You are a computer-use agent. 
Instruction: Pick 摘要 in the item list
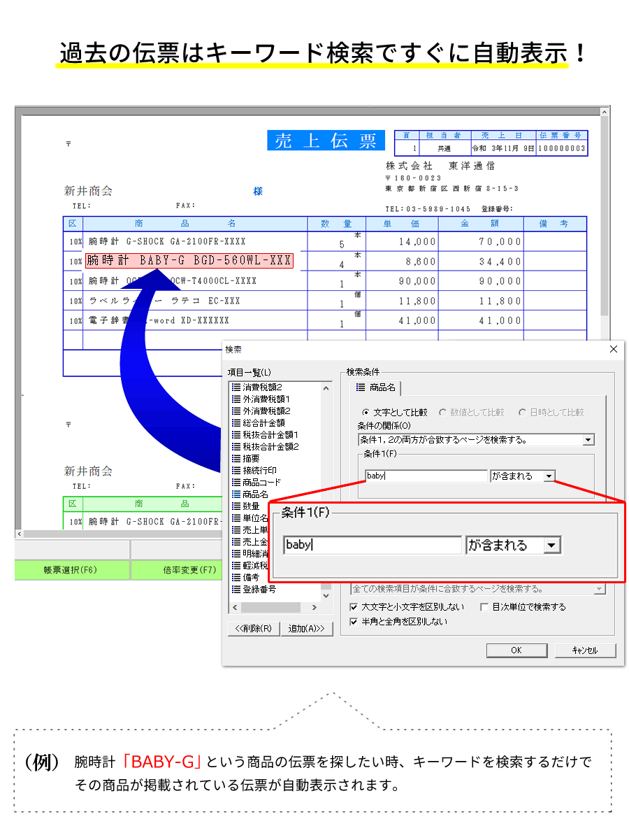tap(251, 458)
